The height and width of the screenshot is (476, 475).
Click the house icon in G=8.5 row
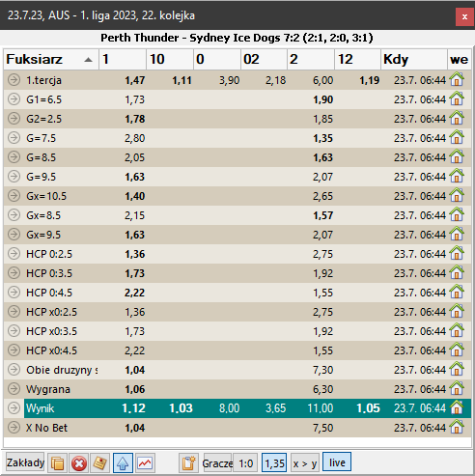(x=457, y=156)
